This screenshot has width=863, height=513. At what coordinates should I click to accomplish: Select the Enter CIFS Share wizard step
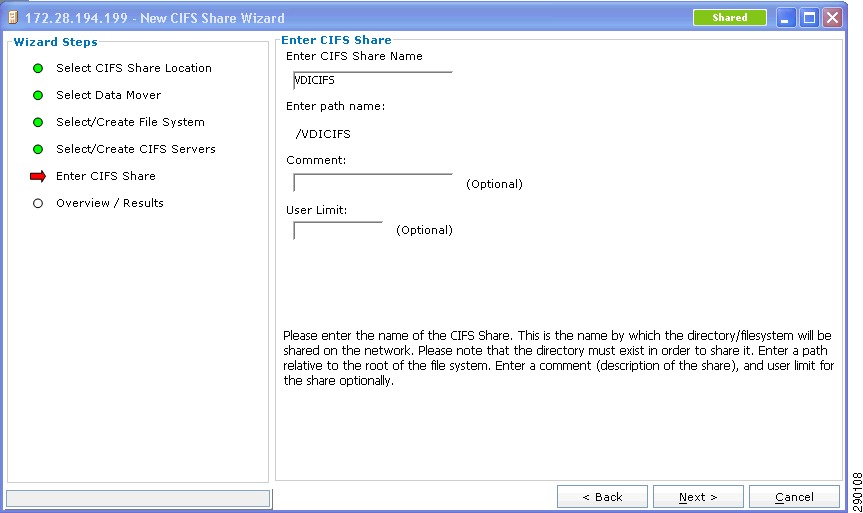click(106, 176)
